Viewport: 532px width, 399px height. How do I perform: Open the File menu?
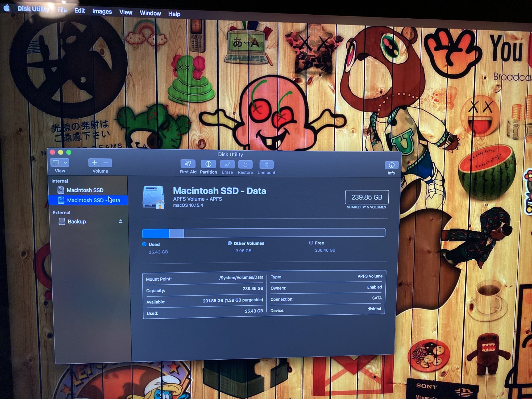pos(62,10)
